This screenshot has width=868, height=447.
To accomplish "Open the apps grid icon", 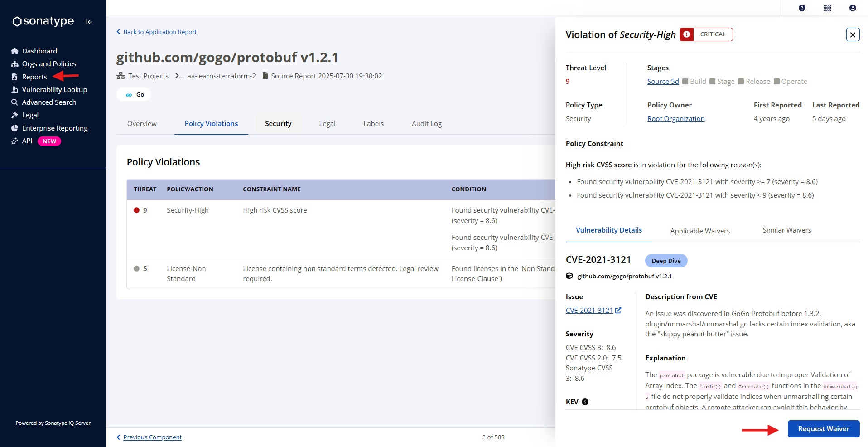I will [x=827, y=8].
